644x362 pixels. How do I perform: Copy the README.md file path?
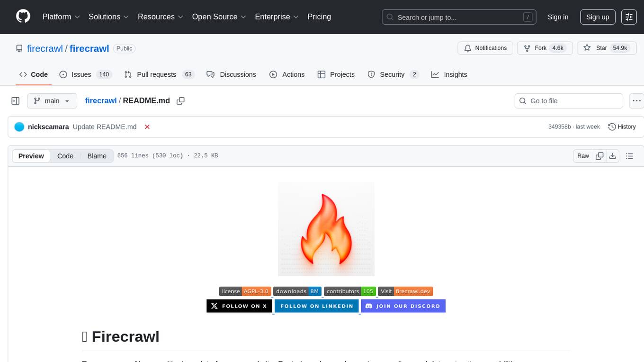(x=180, y=100)
